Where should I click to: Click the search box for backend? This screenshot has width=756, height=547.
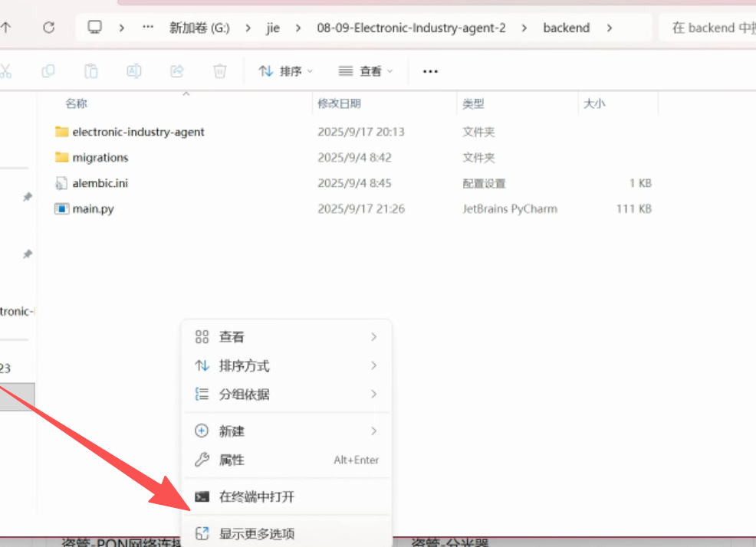[x=709, y=28]
